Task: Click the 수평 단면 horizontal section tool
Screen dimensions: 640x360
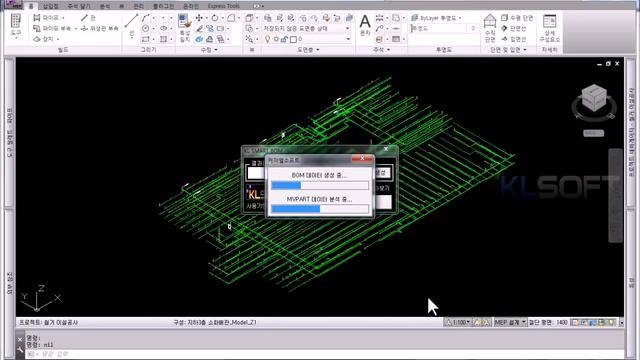Action: [517, 18]
